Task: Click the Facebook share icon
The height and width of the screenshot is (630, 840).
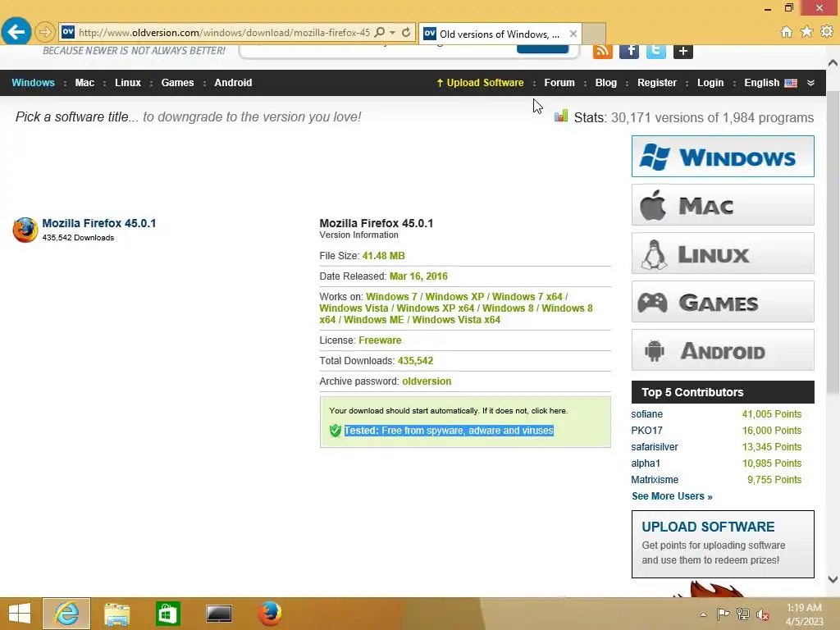Action: pos(629,52)
